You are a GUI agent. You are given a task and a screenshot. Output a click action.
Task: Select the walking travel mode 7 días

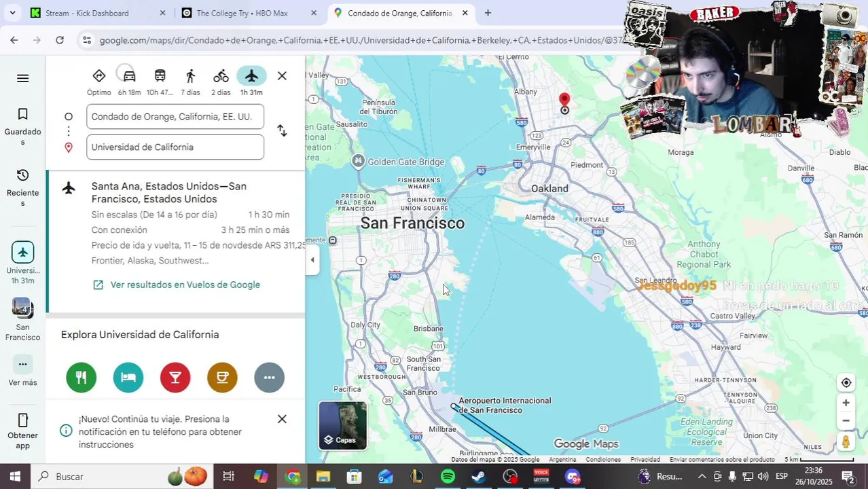click(190, 81)
